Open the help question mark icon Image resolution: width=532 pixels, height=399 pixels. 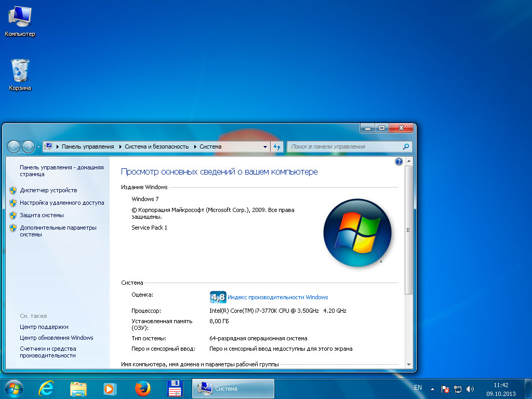(x=399, y=162)
